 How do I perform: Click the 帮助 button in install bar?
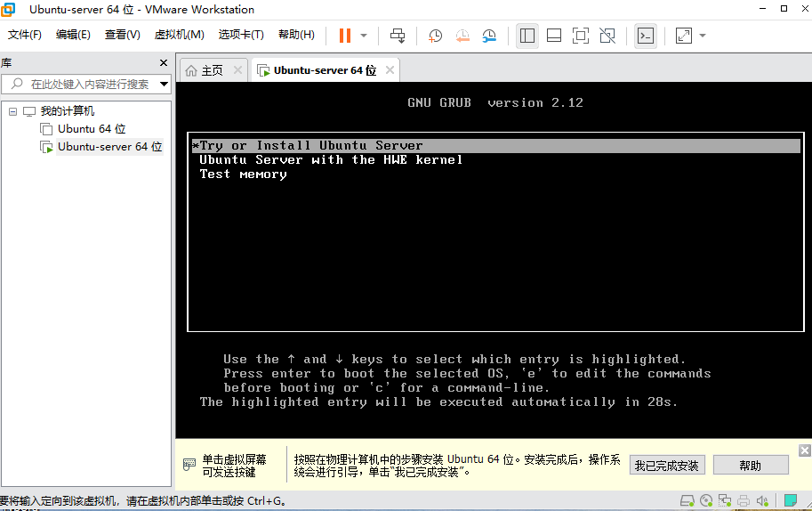click(751, 466)
